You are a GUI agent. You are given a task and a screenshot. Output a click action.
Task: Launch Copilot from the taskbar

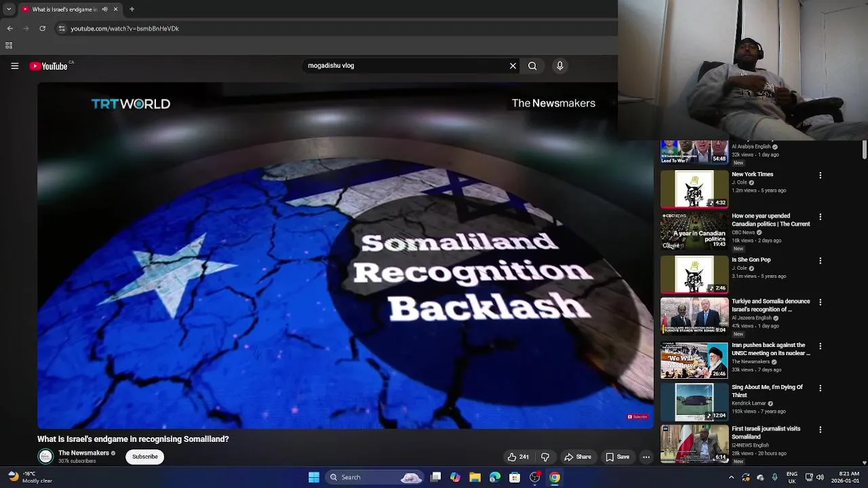455,477
